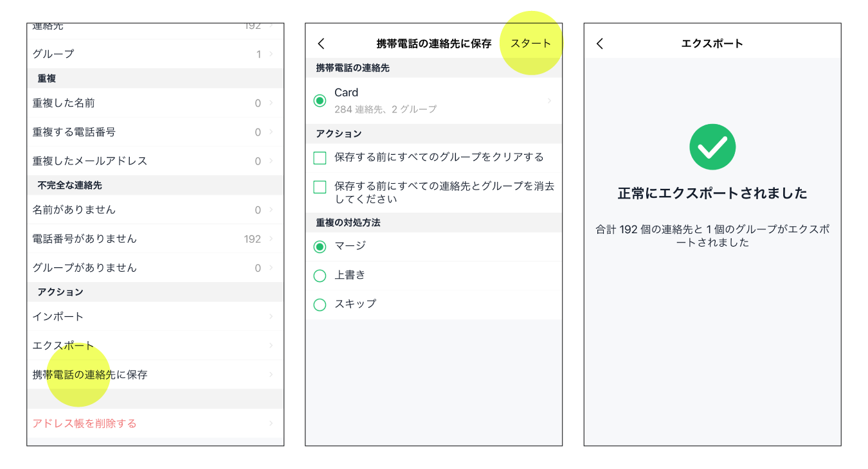868x469 pixels.
Task: Tap back arrow on エクスポート screen
Action: coord(600,44)
